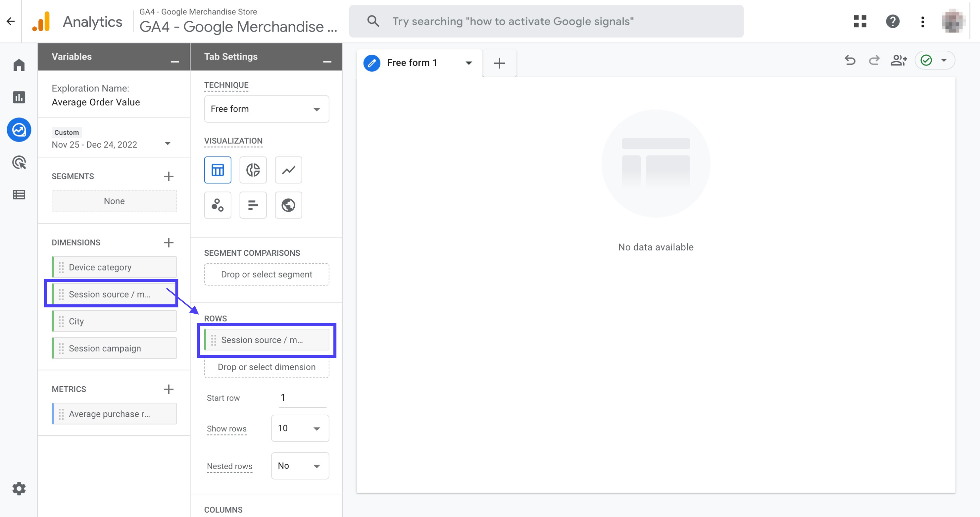Image resolution: width=980 pixels, height=517 pixels.
Task: Click the TECHNIQUE label
Action: 226,85
